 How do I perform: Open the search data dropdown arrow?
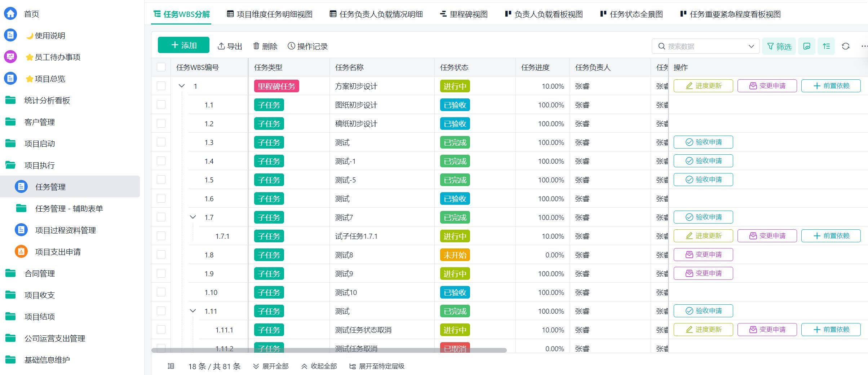pos(751,46)
